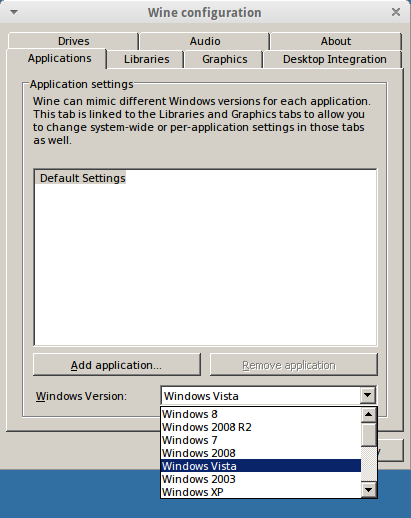
Task: Switch to the Libraries tab
Action: click(x=146, y=59)
